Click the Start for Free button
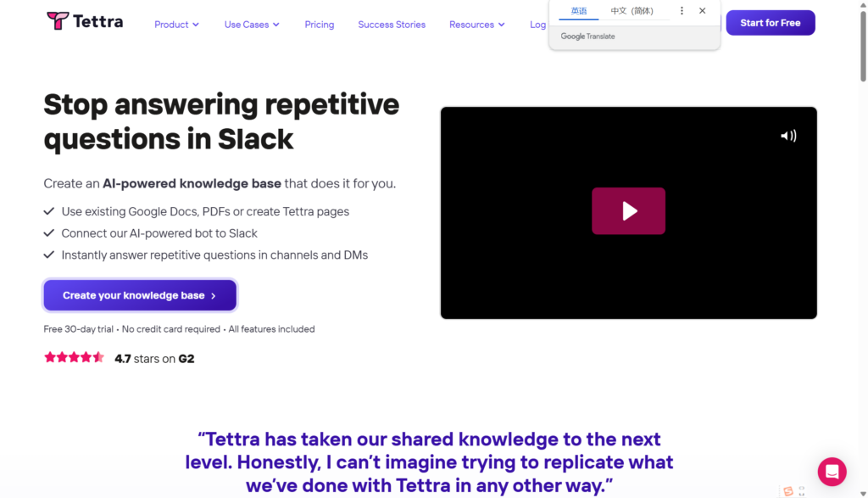Image resolution: width=868 pixels, height=498 pixels. [x=770, y=23]
